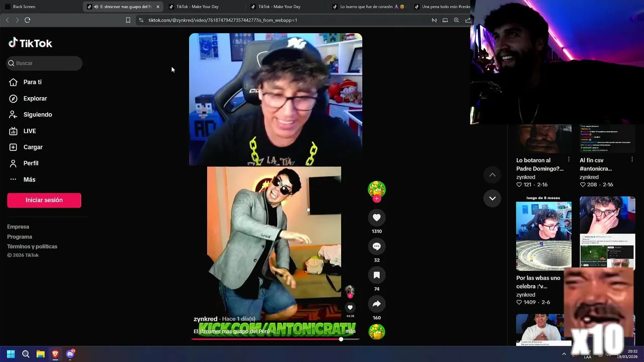Image resolution: width=644 pixels, height=362 pixels.
Task: Click the TikTok logo
Action: pyautogui.click(x=30, y=43)
